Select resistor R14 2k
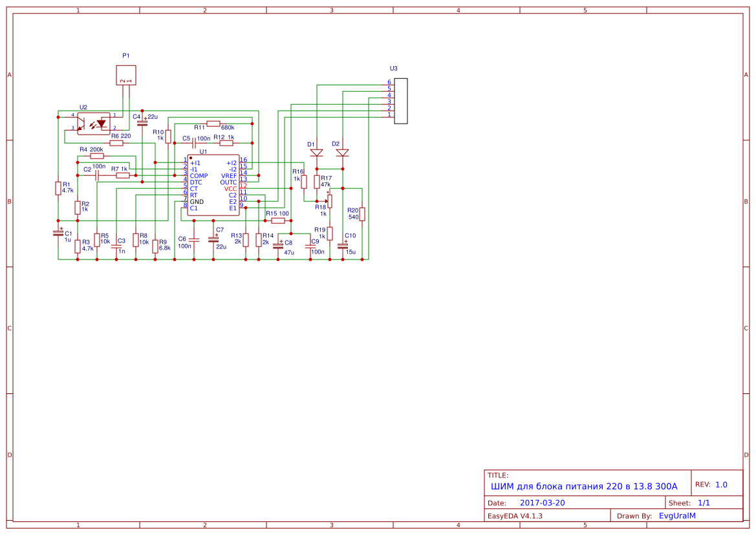Viewport: 756px width, 535px height. [x=259, y=240]
